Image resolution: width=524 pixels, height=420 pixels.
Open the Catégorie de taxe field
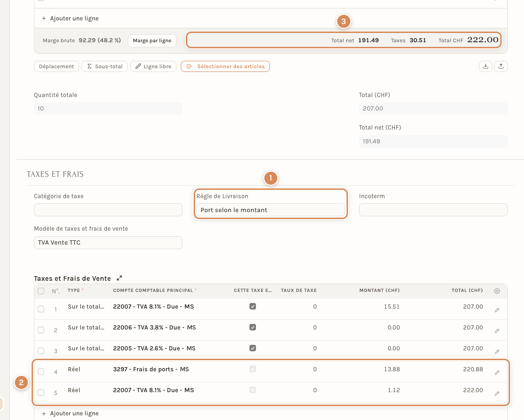point(108,210)
